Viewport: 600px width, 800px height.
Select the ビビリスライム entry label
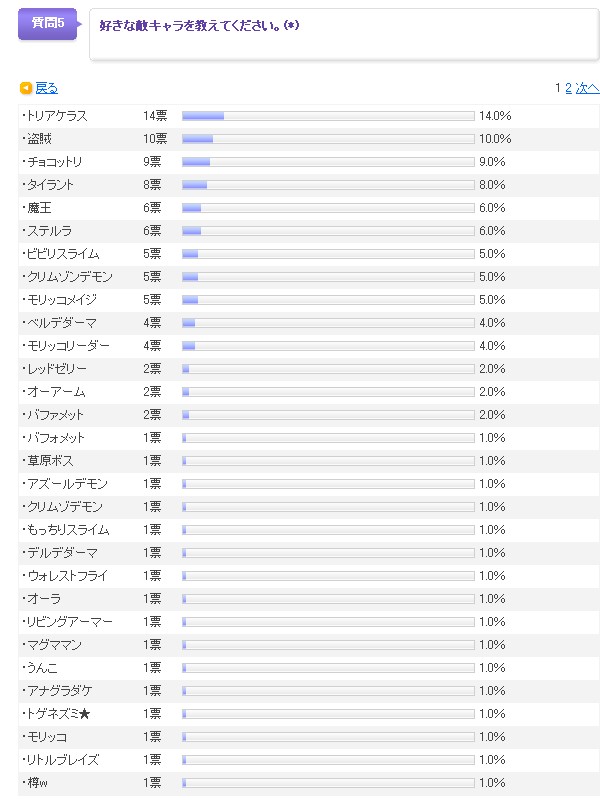[62, 254]
